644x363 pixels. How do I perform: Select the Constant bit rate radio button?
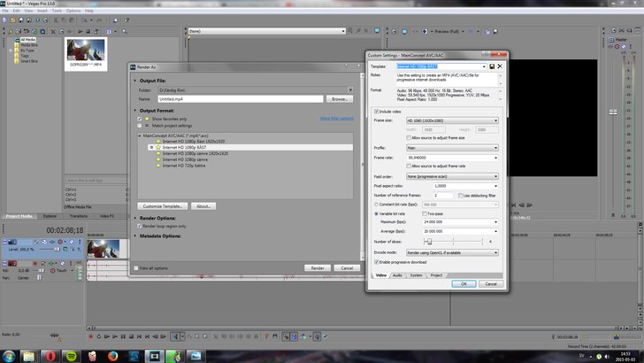click(x=376, y=204)
